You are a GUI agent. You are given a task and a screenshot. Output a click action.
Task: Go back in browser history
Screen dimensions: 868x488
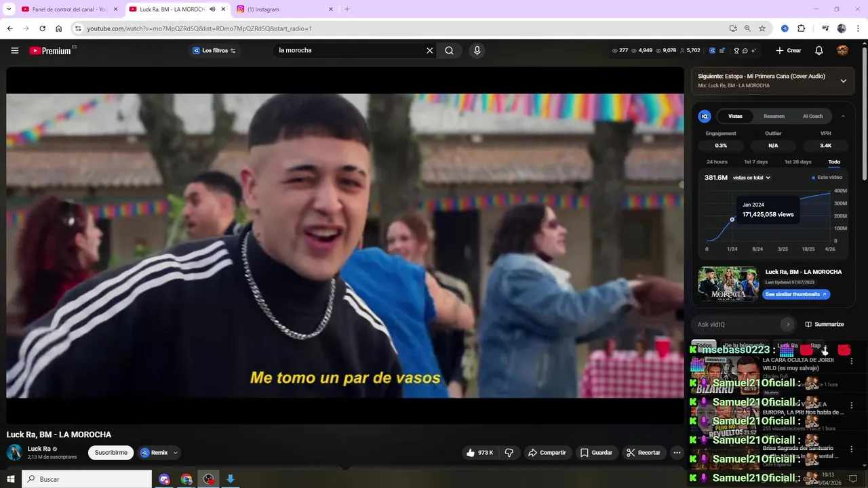pyautogui.click(x=9, y=28)
